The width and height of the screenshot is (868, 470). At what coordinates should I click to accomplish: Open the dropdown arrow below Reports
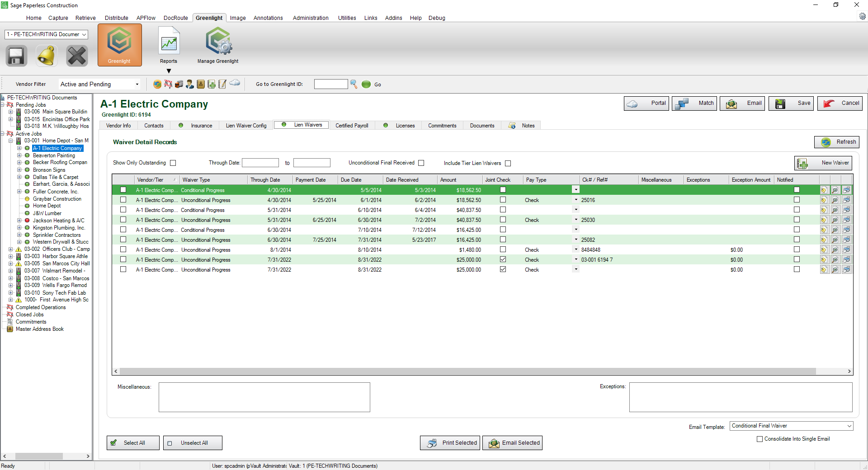tap(169, 71)
